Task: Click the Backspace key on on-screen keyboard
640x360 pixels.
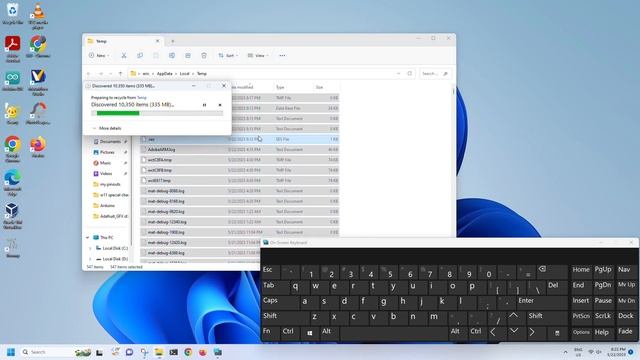Action: coord(553,271)
